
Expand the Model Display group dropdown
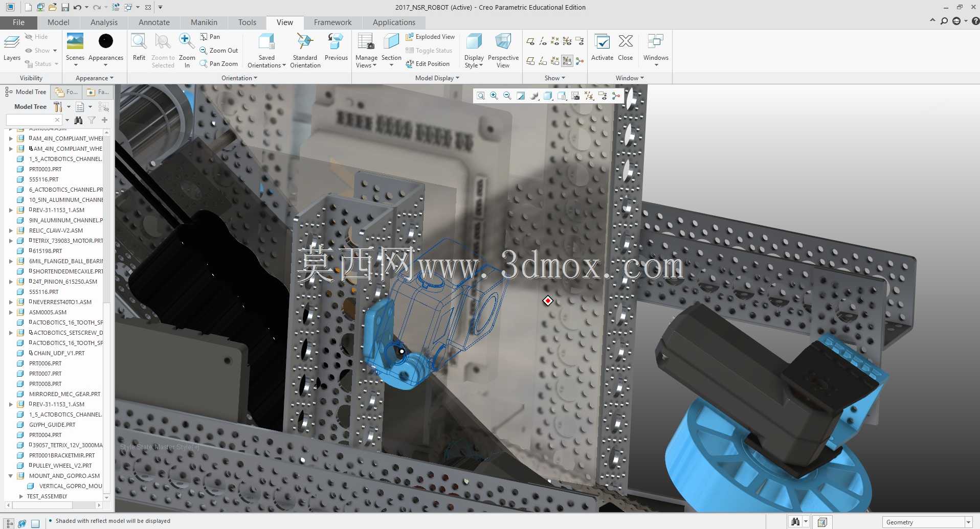[x=437, y=78]
